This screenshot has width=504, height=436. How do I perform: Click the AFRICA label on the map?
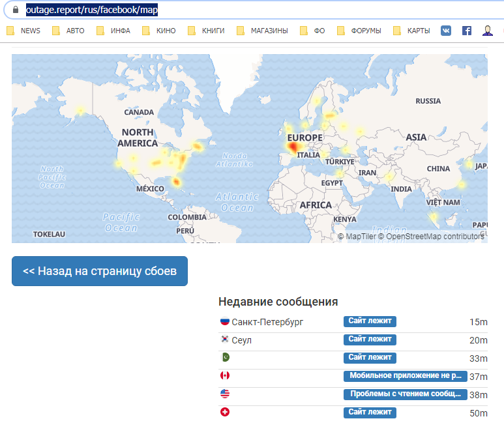click(x=316, y=205)
